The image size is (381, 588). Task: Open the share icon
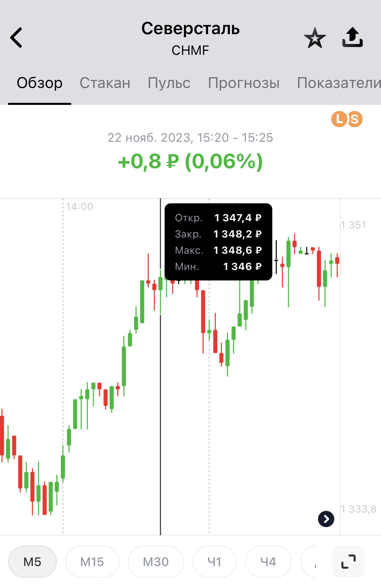pos(353,37)
